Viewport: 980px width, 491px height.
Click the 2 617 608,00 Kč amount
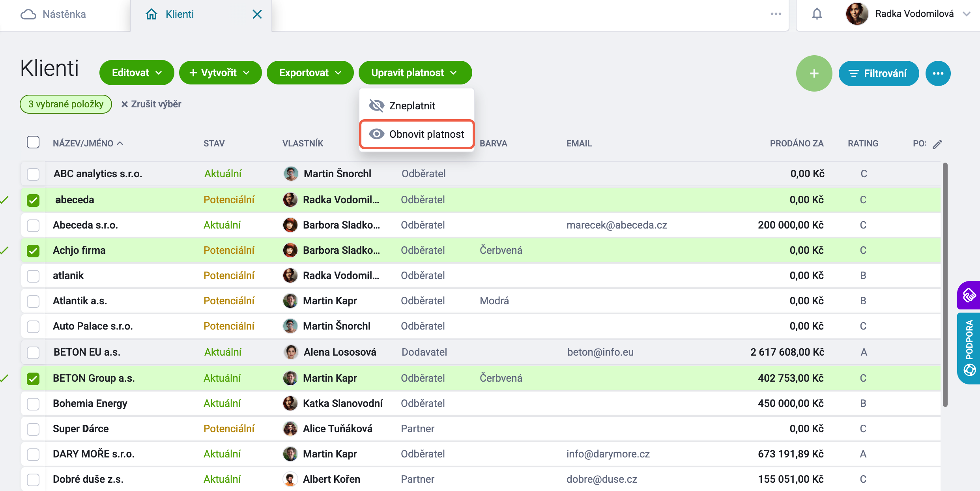[x=787, y=352]
